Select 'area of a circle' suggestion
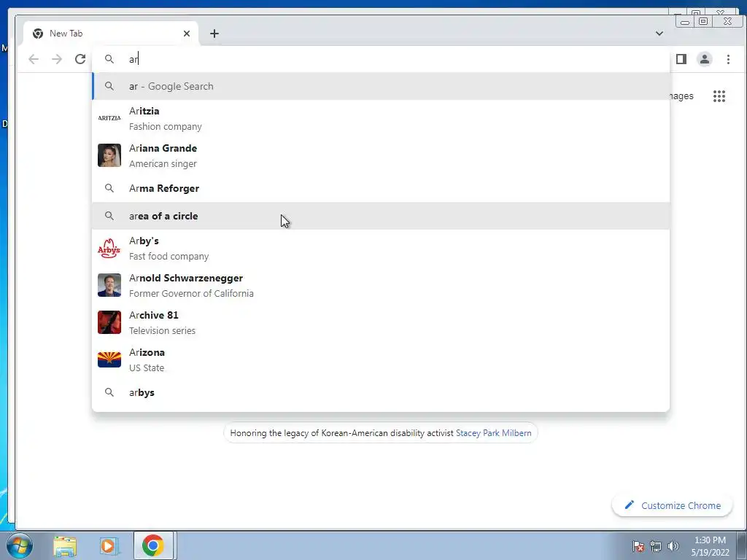Image resolution: width=747 pixels, height=560 pixels. 381,216
